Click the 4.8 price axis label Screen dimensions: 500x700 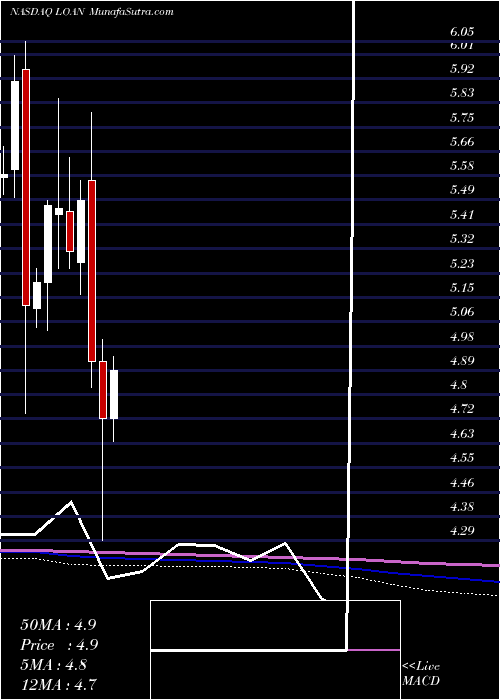click(x=459, y=384)
